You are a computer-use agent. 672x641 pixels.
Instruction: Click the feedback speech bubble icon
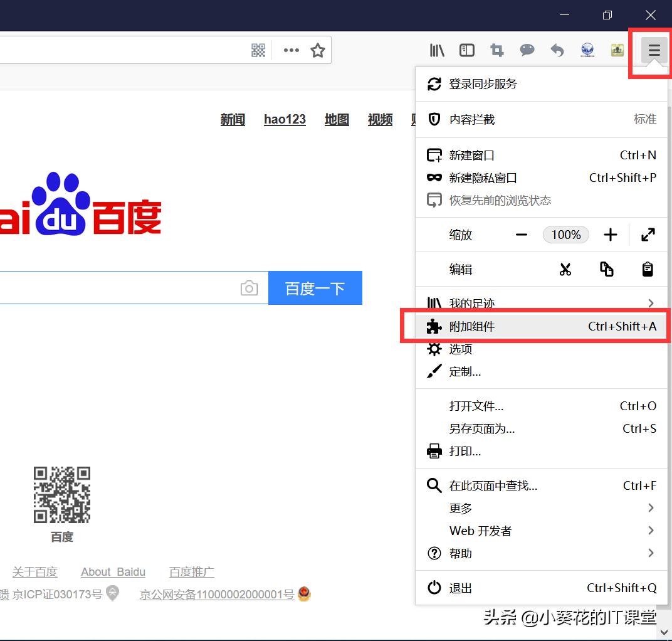point(527,50)
